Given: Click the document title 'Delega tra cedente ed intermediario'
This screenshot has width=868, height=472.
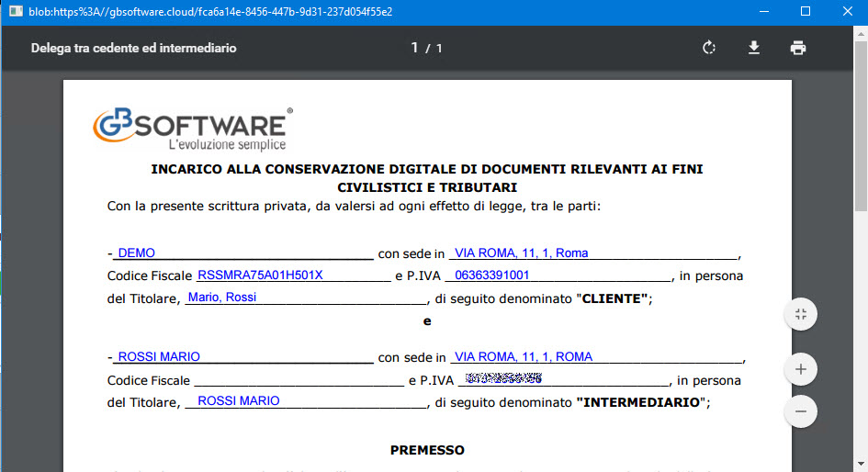Looking at the screenshot, I should 133,48.
